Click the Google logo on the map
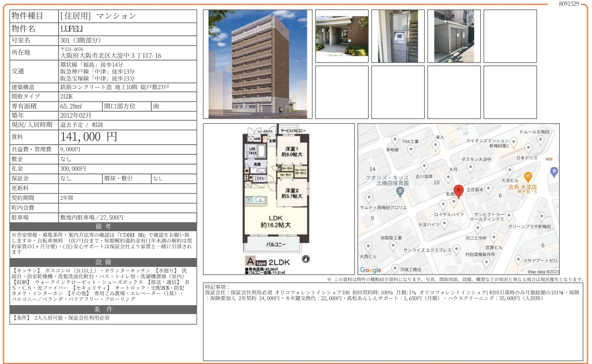 coord(370,270)
